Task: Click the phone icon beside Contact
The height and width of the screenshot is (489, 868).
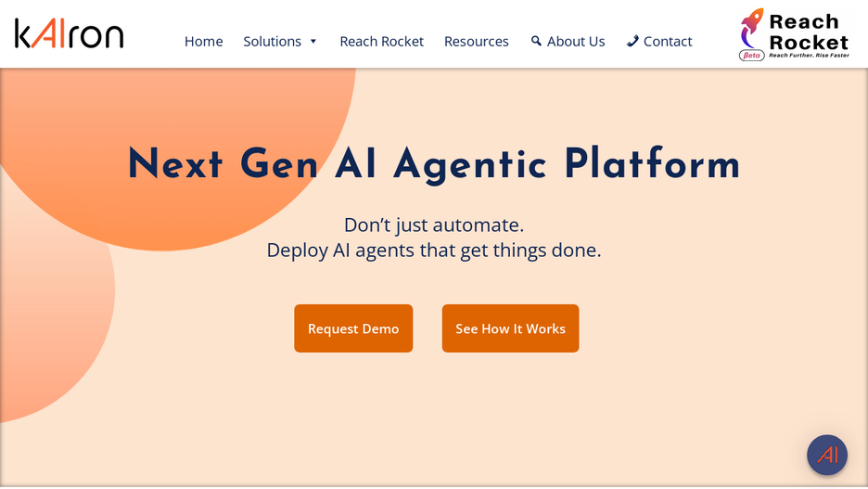Action: [632, 41]
